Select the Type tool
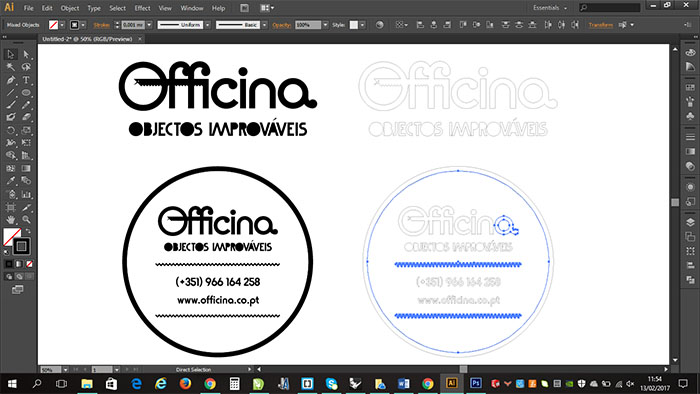Screen dimensions: 700x394 [x=26, y=80]
